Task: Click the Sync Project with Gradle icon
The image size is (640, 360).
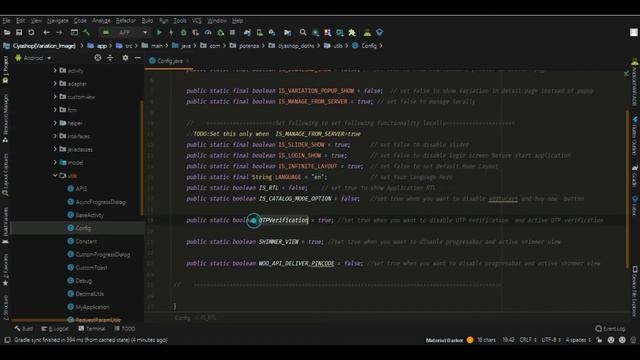Action: click(247, 32)
